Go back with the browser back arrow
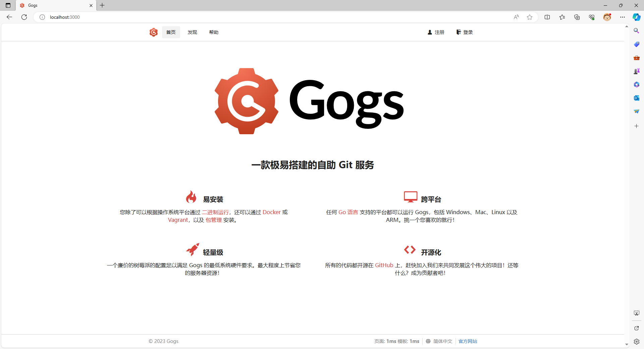 tap(9, 17)
